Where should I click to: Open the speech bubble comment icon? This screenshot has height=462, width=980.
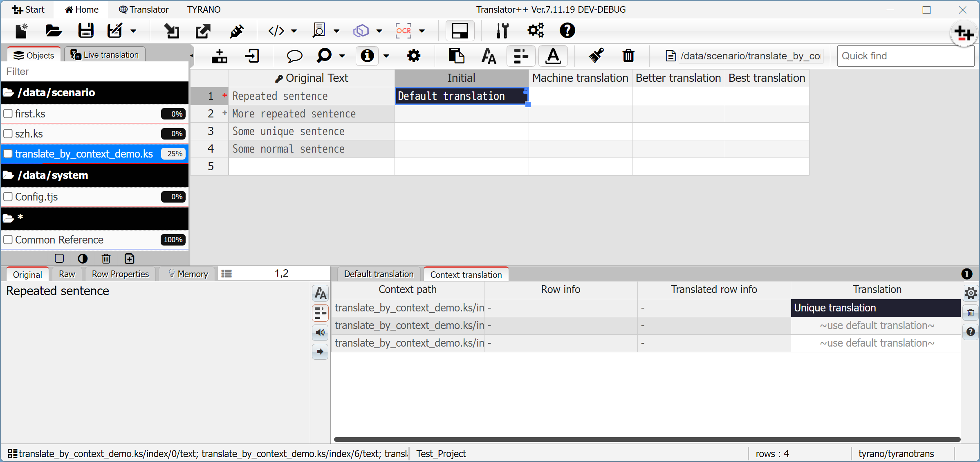[294, 56]
